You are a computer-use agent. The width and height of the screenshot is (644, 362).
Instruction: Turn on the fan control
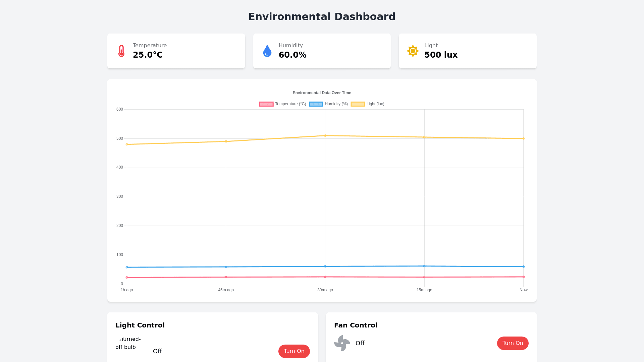click(513, 343)
